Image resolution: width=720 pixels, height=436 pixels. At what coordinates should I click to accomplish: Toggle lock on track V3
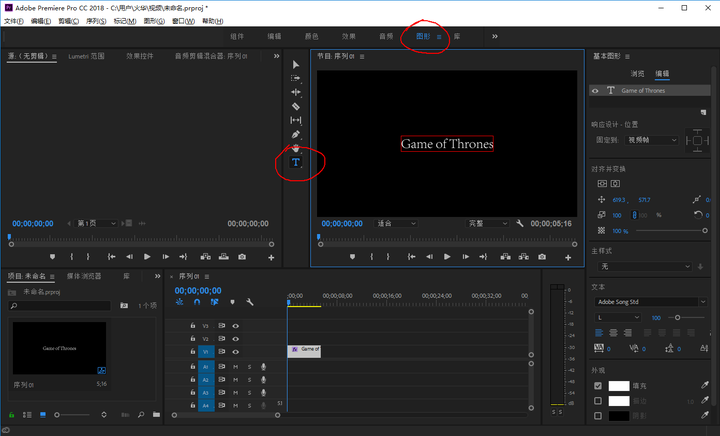click(x=193, y=325)
